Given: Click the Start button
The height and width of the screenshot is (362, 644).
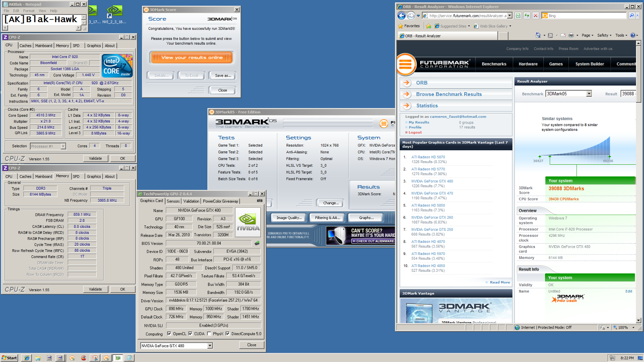Looking at the screenshot, I should tap(9, 358).
